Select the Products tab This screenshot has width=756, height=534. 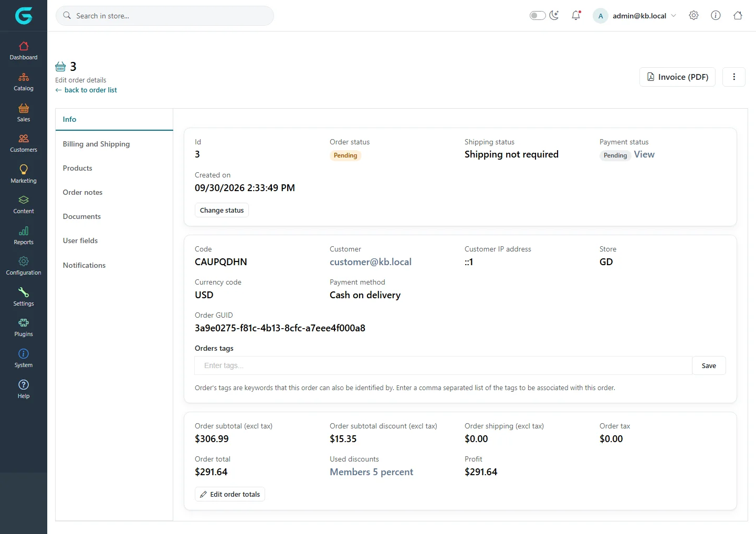coord(114,168)
